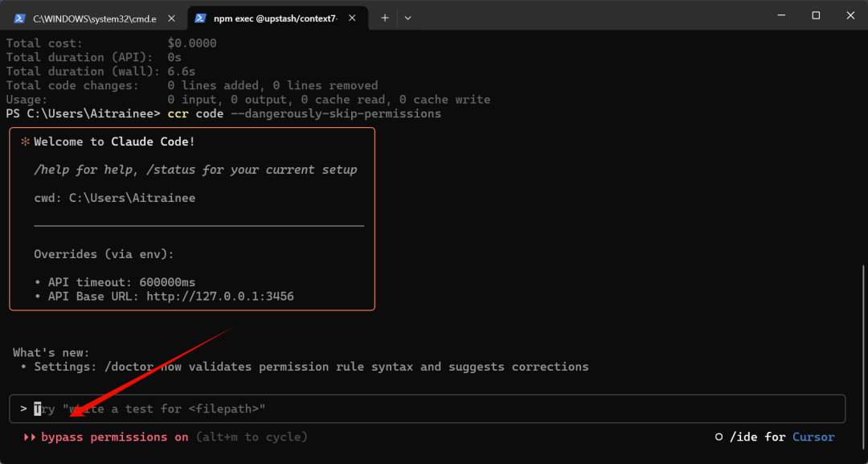Toggle the "bypass permissions on" mode indicator
868x464 pixels.
114,437
